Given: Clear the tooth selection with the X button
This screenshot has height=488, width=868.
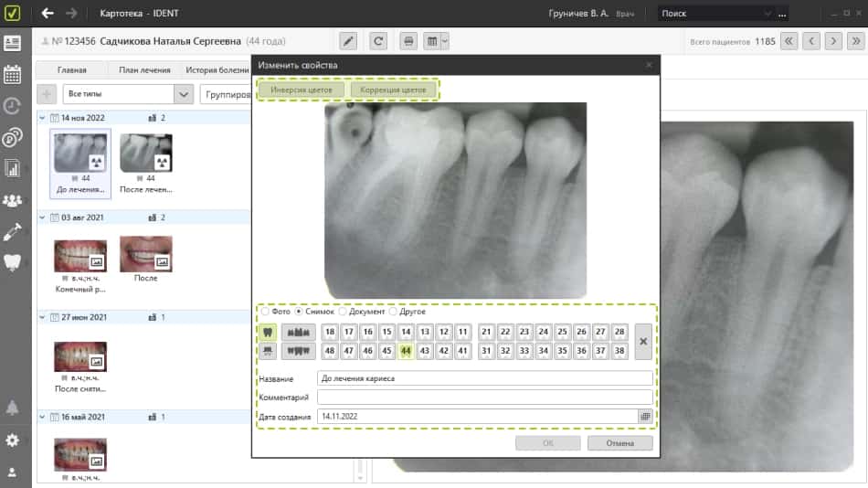Looking at the screenshot, I should [x=643, y=341].
